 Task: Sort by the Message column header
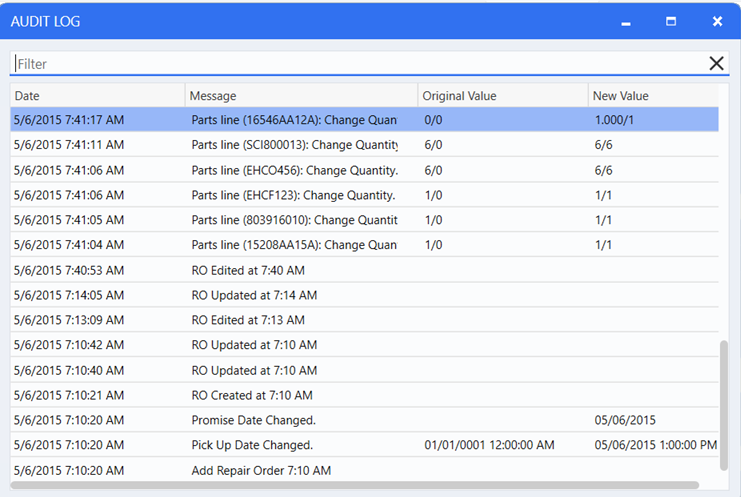[x=300, y=96]
